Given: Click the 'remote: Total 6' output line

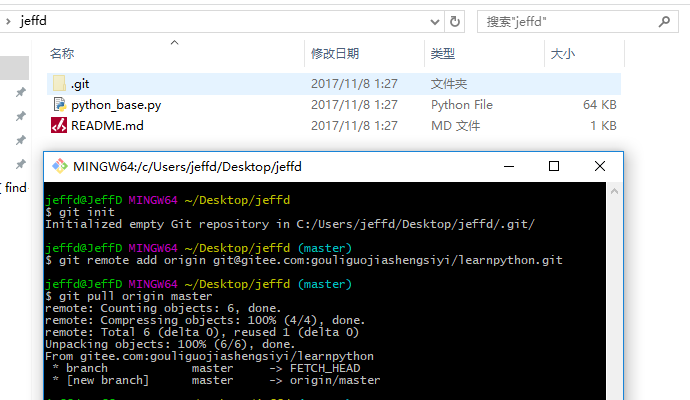Looking at the screenshot, I should 202,332.
